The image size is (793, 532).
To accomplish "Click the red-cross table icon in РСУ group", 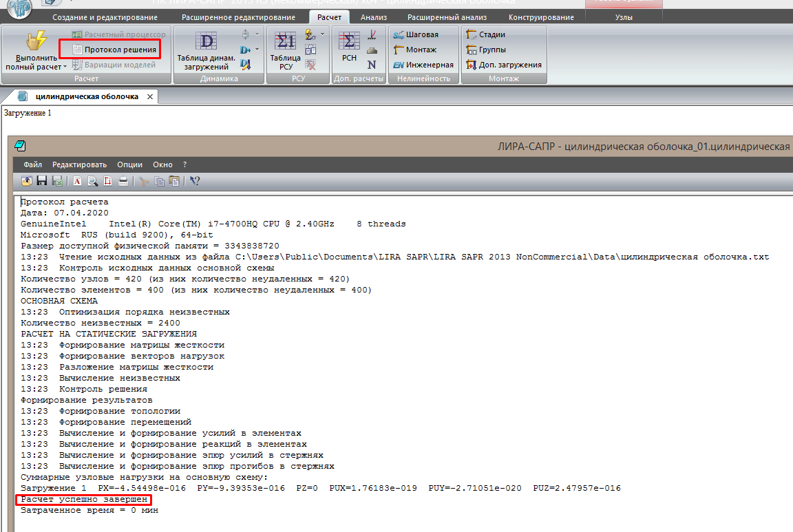I will click(x=310, y=65).
